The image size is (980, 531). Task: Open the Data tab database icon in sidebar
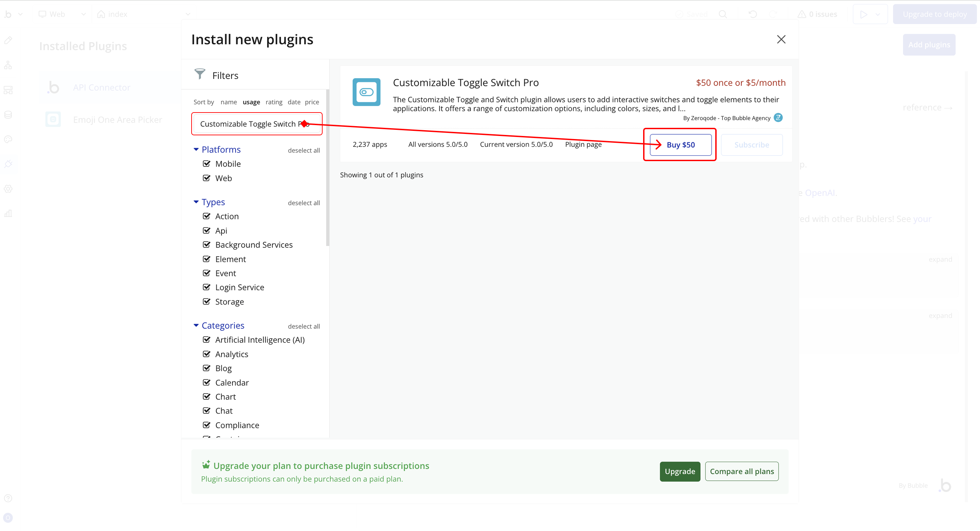8,115
